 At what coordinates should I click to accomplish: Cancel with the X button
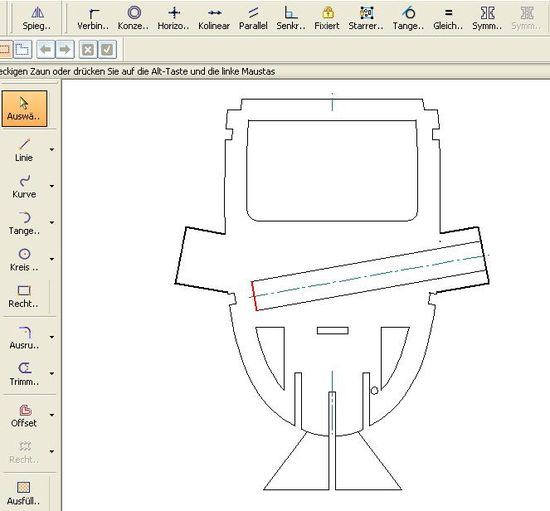[x=88, y=49]
